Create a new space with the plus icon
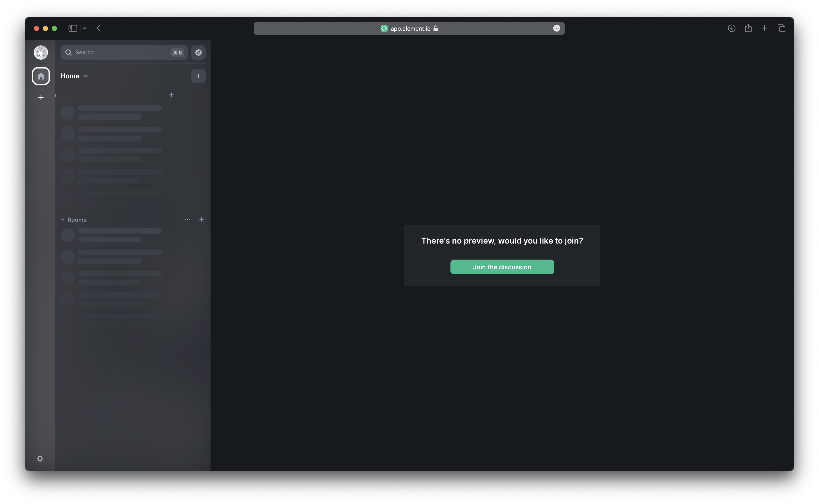Image resolution: width=819 pixels, height=504 pixels. click(x=41, y=97)
